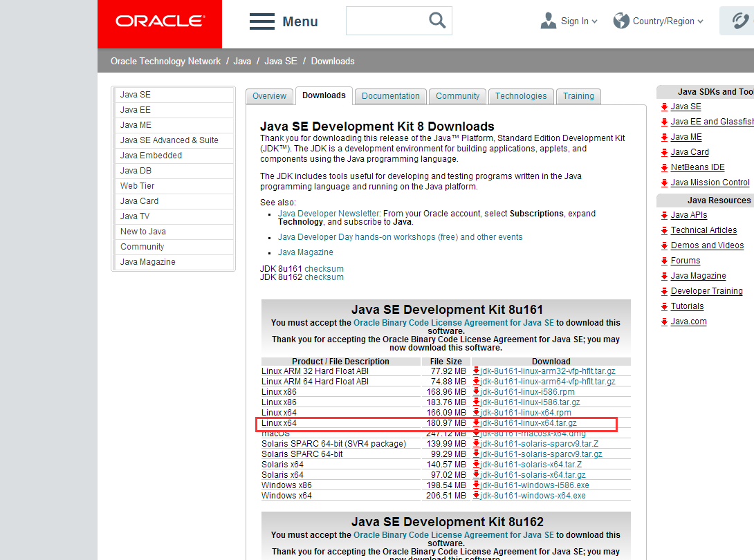754x560 pixels.
Task: Expand the Country/Region dropdown
Action: [700, 21]
